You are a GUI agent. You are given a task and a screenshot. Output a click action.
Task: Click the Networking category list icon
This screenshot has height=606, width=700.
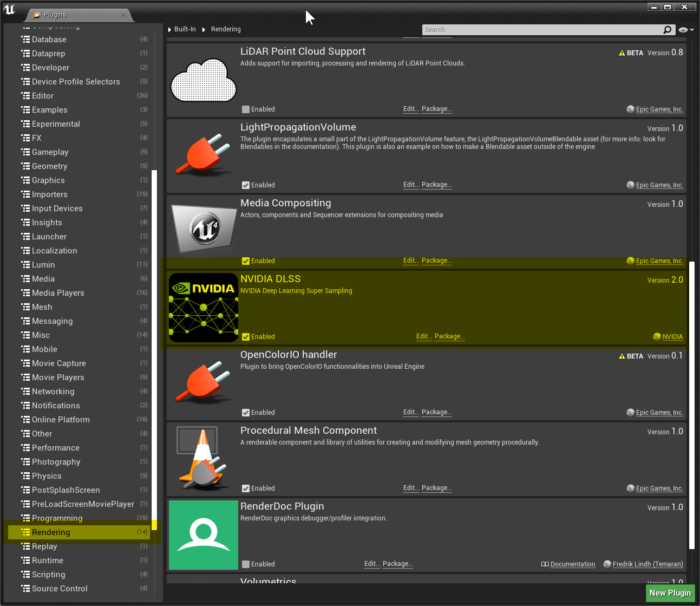coord(25,392)
